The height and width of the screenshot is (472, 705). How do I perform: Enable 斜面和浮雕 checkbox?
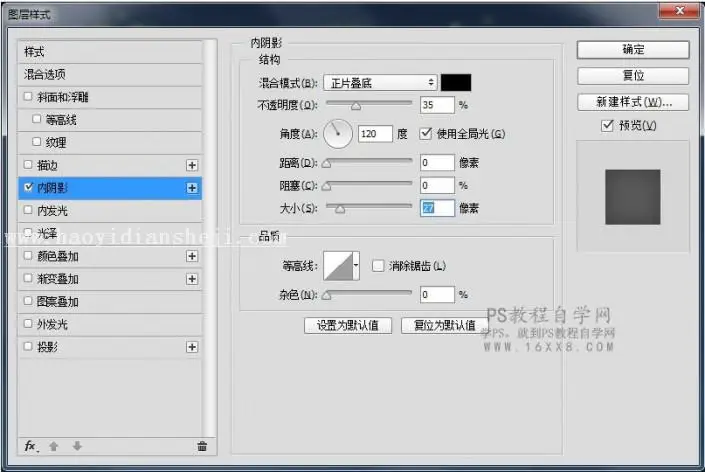28,96
